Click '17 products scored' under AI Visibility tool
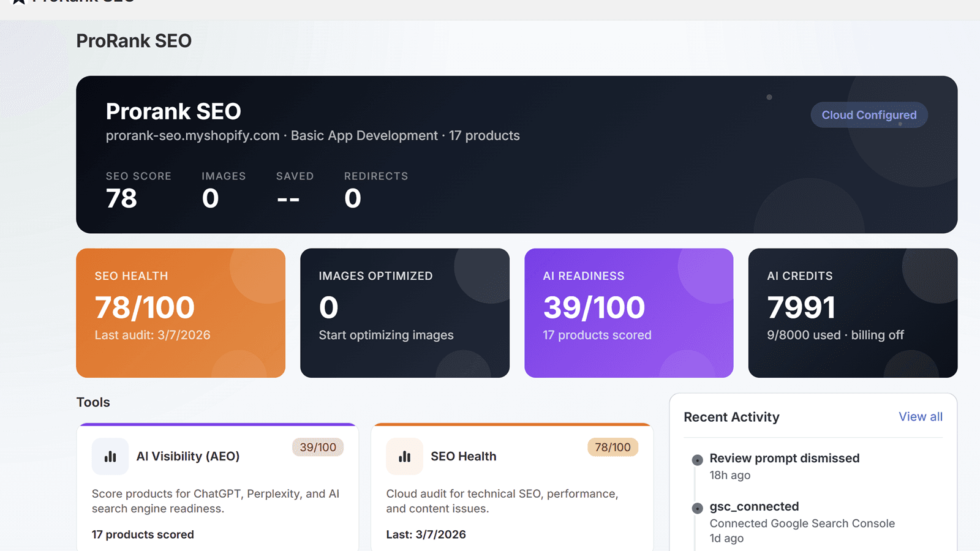Screen dimensions: 980x551 pyautogui.click(x=143, y=534)
